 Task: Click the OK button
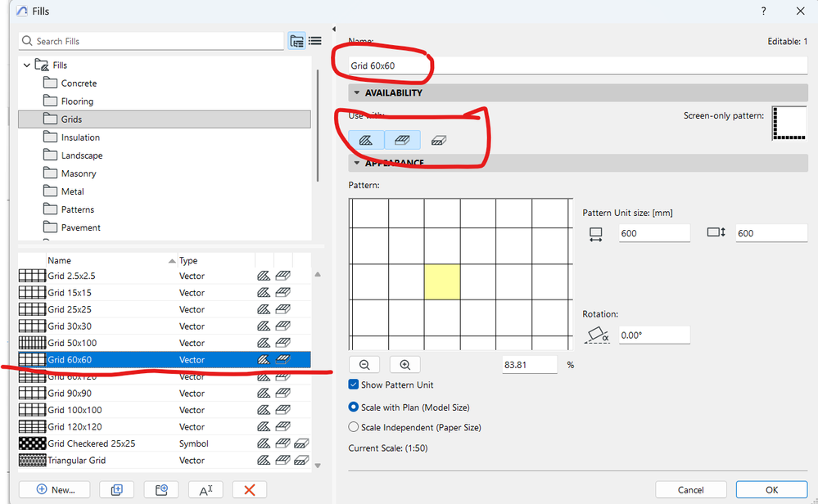771,490
